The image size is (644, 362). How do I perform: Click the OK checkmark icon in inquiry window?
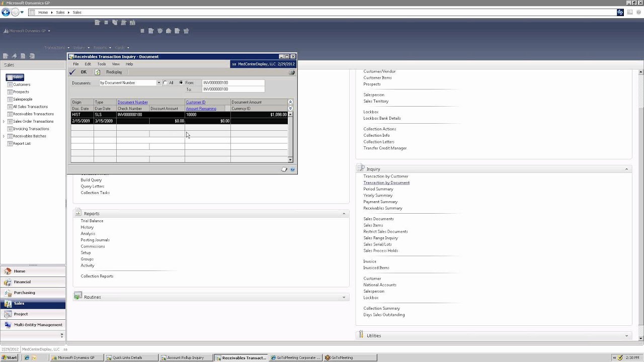pyautogui.click(x=73, y=72)
